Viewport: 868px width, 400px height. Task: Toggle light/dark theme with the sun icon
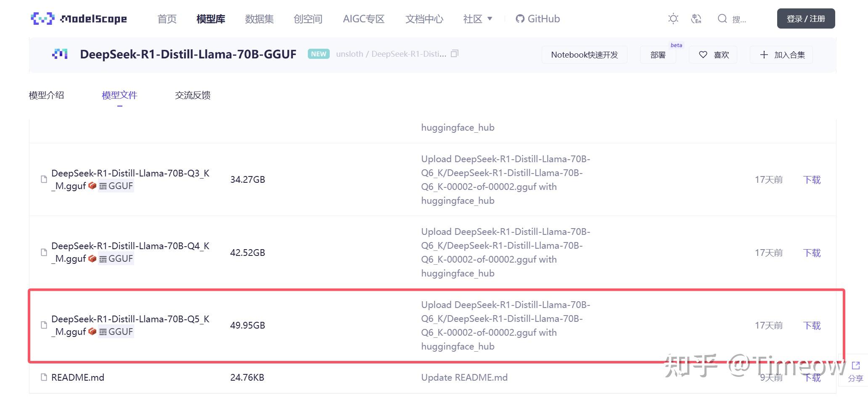[x=673, y=18]
